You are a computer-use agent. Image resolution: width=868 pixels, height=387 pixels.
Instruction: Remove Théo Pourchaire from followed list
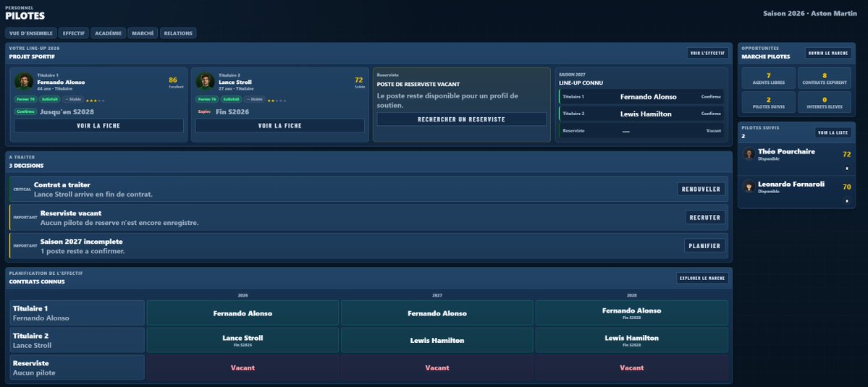846,168
